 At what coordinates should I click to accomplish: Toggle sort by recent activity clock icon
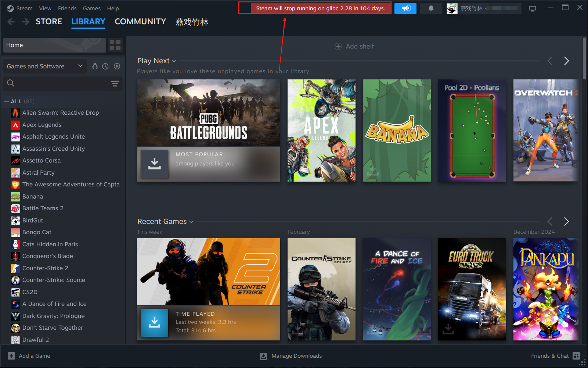105,66
